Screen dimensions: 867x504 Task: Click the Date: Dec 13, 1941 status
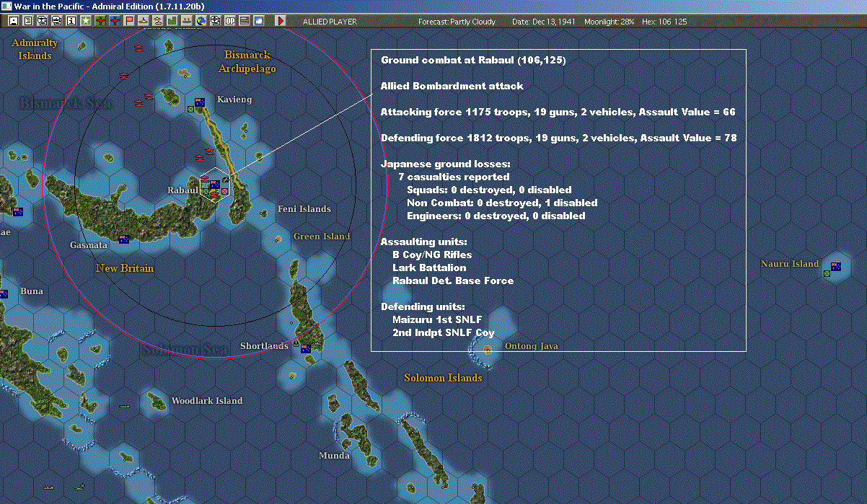tap(543, 22)
